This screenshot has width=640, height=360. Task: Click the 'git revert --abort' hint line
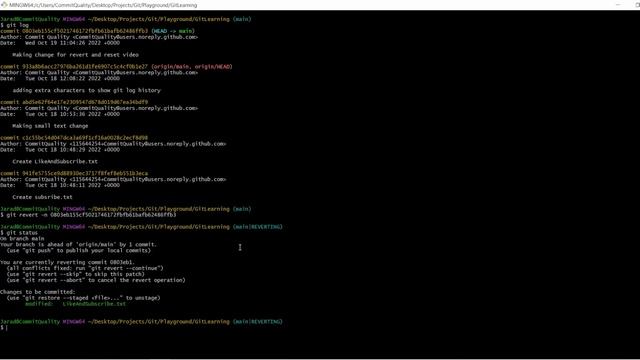[96, 280]
